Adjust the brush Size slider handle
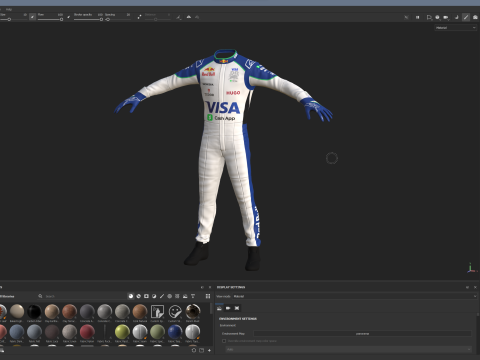This screenshot has width=480, height=360. 9,20
